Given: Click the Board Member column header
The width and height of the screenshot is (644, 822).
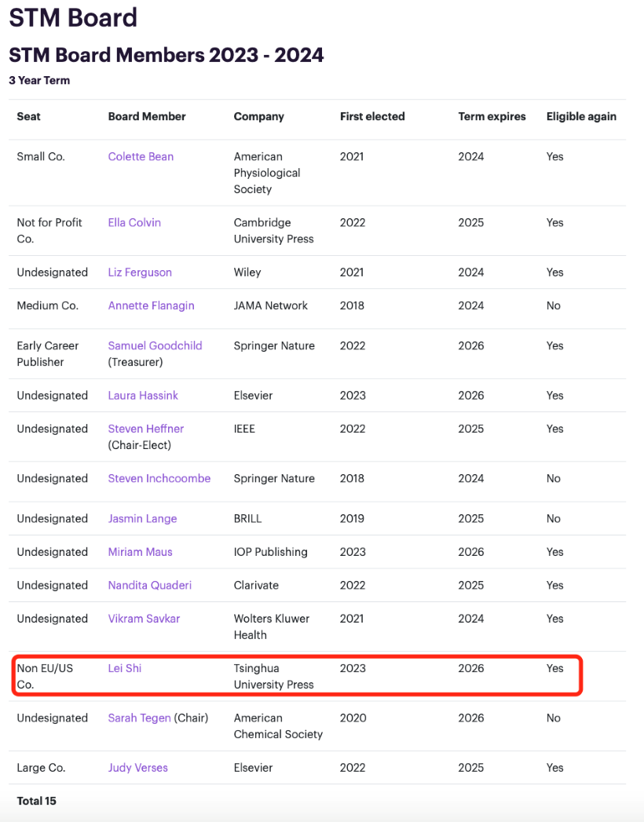Looking at the screenshot, I should (x=147, y=116).
